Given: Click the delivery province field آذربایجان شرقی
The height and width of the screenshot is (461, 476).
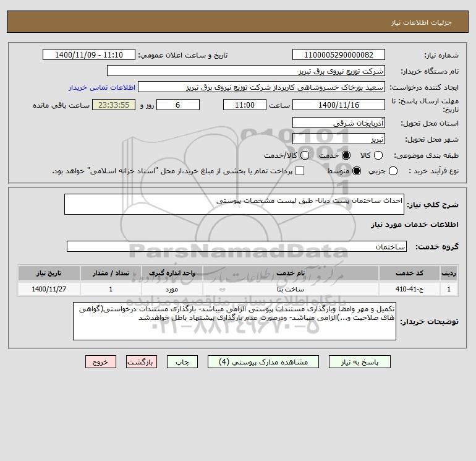Looking at the screenshot, I should click(x=339, y=123).
